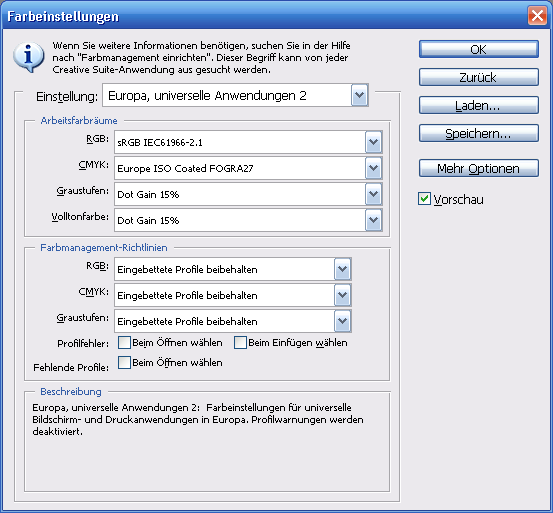Expand the Graustufen policy dropdown
553x513 pixels.
[x=342, y=321]
